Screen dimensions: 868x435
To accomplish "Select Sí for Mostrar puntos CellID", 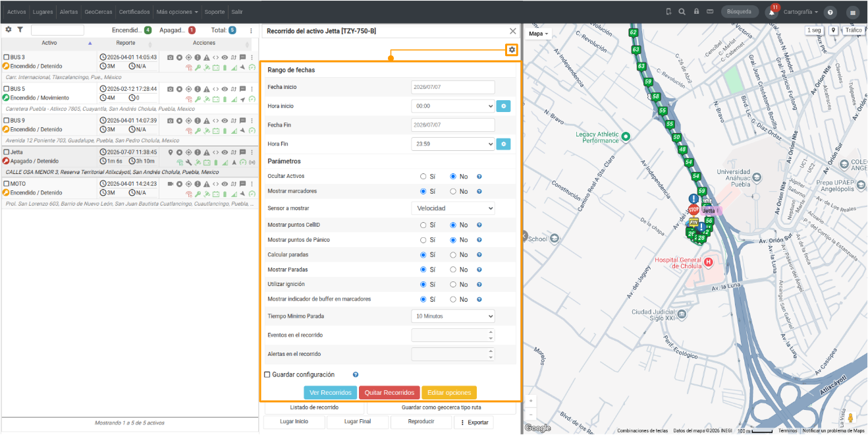I will [423, 225].
